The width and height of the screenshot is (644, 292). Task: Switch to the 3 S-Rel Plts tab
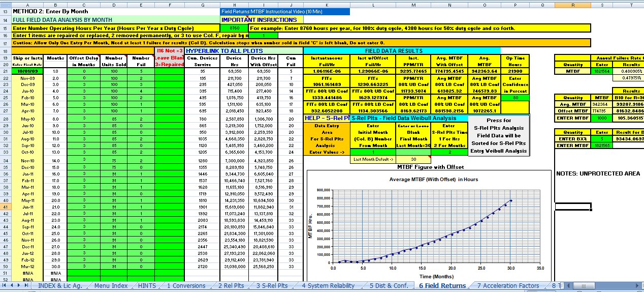pos(272,286)
